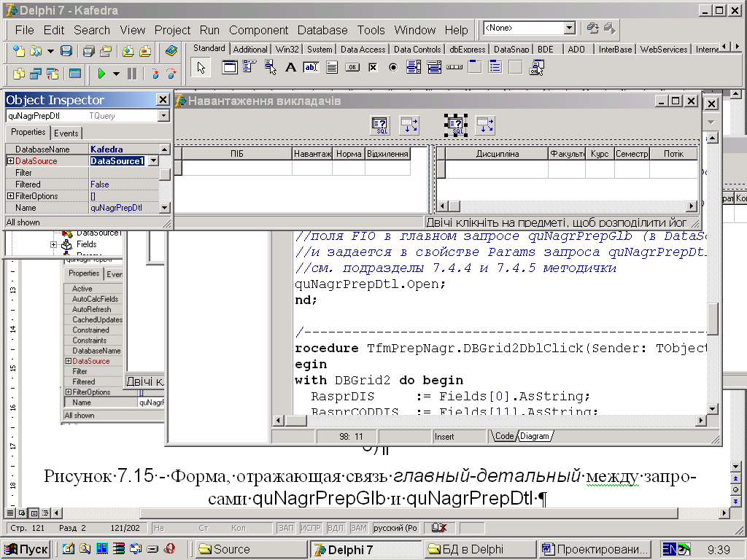Screen dimensions: 747x560
Task: Click the Save toolbar icon
Action: click(x=66, y=50)
